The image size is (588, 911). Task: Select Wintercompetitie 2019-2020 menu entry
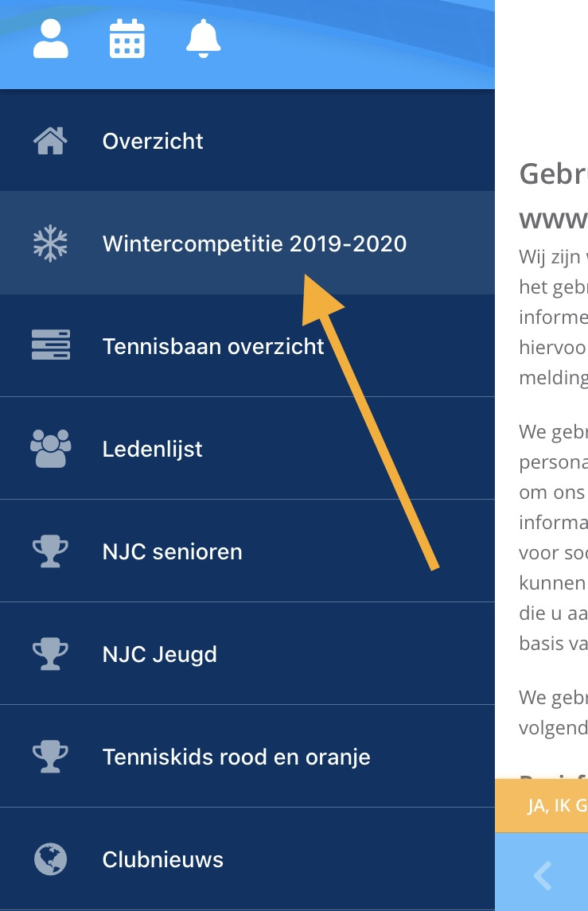247,243
